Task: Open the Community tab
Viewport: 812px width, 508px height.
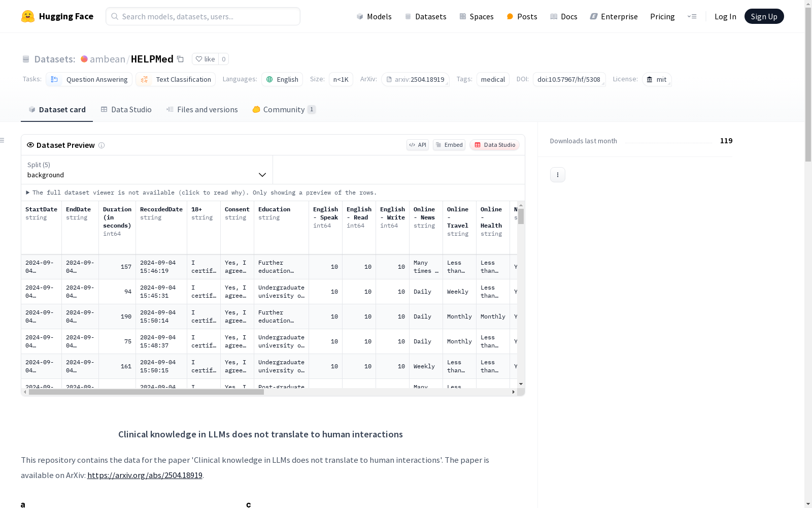Action: tap(284, 110)
